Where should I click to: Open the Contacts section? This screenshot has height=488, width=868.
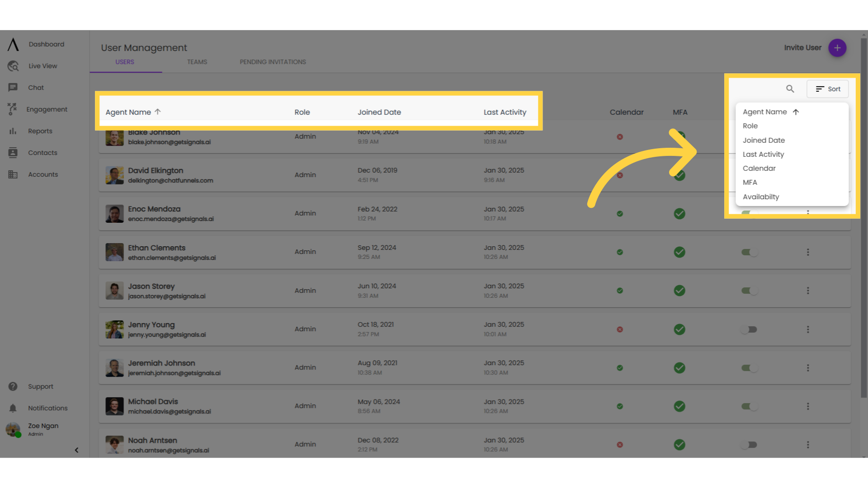tap(13, 152)
